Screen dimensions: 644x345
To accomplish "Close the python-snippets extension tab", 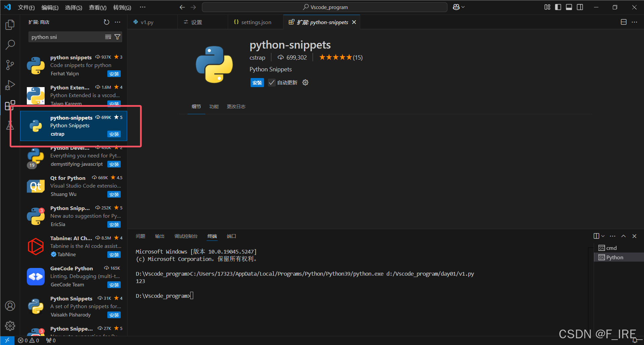I will [354, 22].
